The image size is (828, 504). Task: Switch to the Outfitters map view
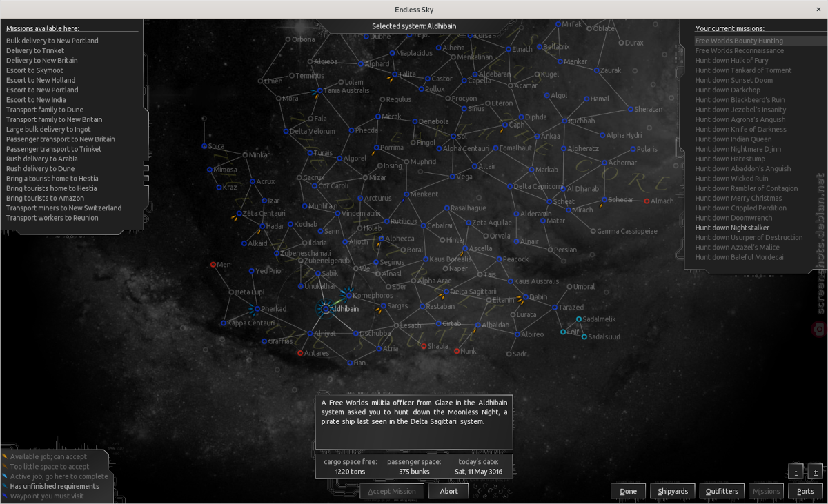point(722,491)
